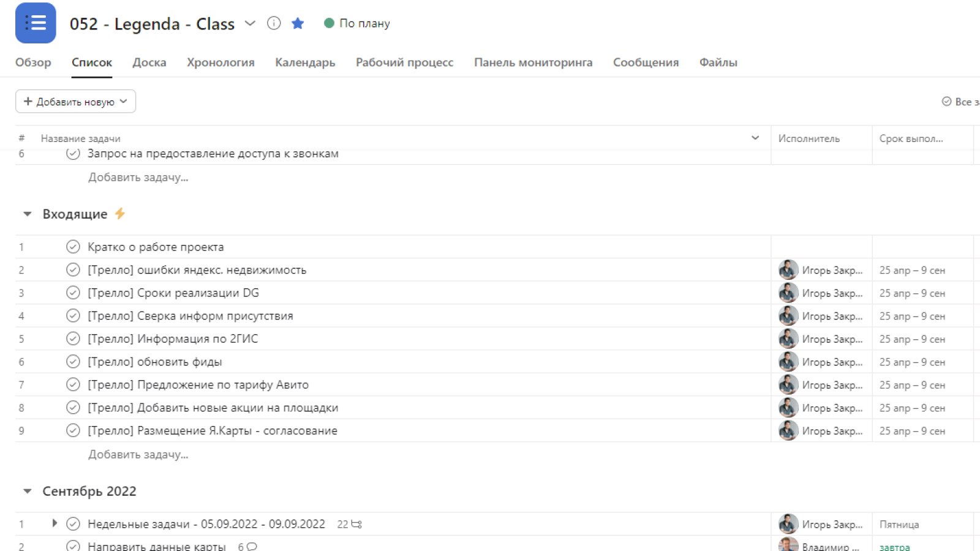The image size is (980, 551).
Task: Click assignee avatar for 'Сроки реализации DG'
Action: tap(788, 293)
